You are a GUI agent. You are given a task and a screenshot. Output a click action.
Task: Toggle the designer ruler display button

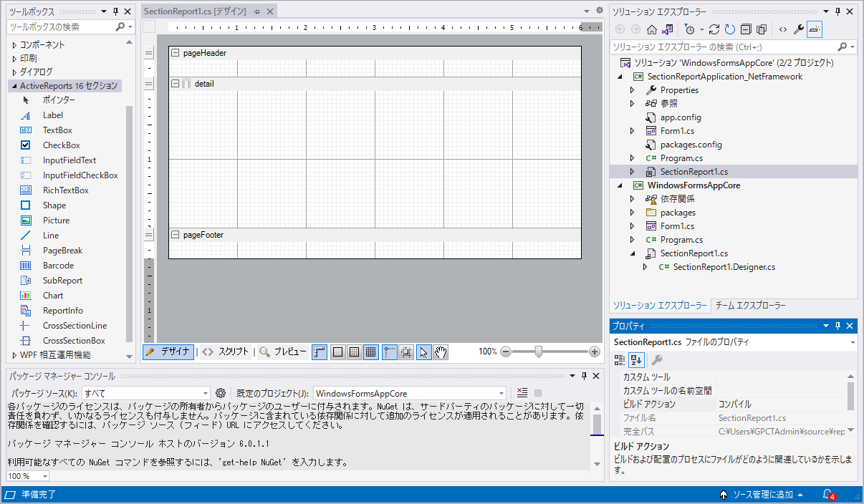pyautogui.click(x=320, y=352)
